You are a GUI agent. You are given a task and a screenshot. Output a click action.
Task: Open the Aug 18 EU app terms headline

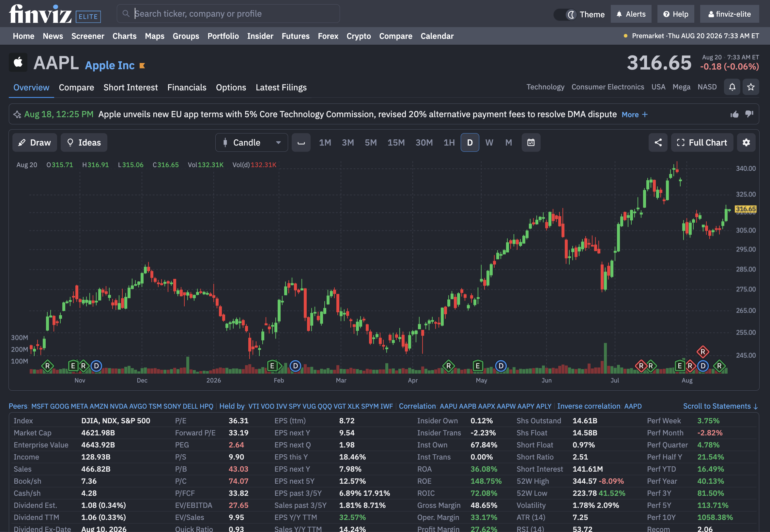click(358, 114)
